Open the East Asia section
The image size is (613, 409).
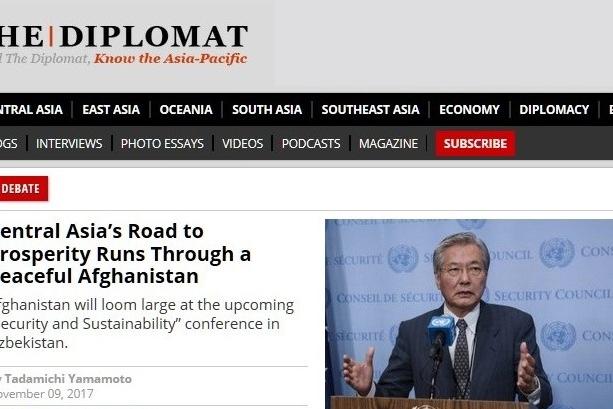click(111, 109)
